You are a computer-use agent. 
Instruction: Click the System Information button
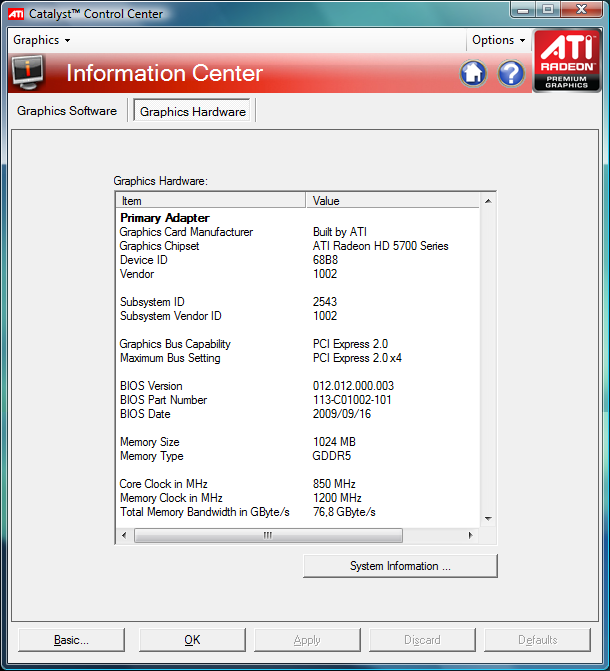pyautogui.click(x=400, y=566)
